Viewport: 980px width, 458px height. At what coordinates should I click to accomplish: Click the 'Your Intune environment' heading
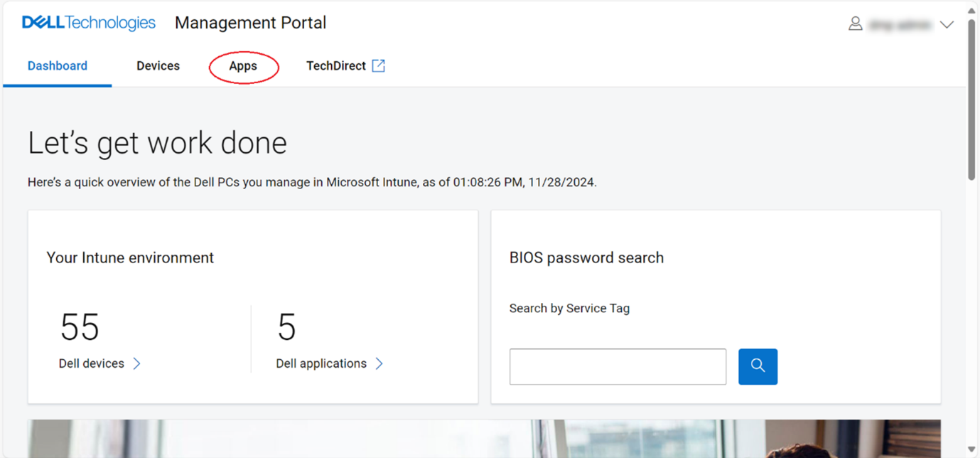coord(130,258)
